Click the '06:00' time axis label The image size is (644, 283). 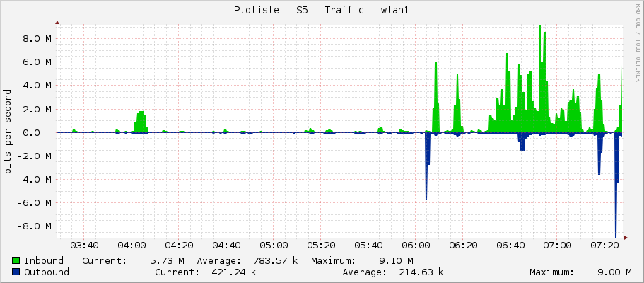[x=416, y=246]
